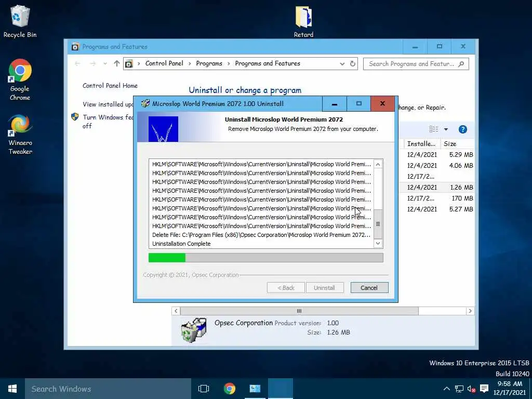532x399 pixels.
Task: Click the muted volume tray icon
Action: pos(471,389)
